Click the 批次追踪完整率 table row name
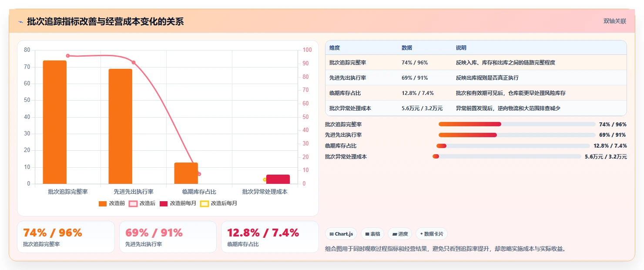This screenshot has width=644, height=270. tap(348, 63)
